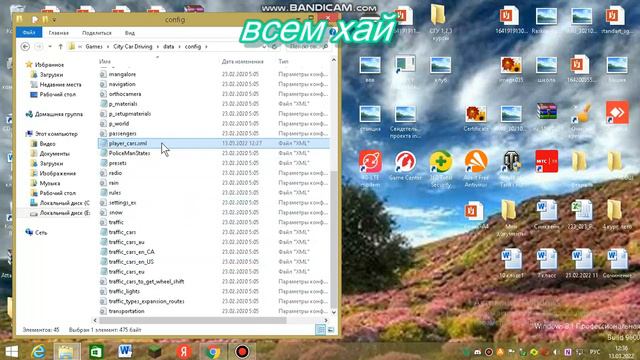This screenshot has height=360, width=640.
Task: Open the Windows Start button
Action: point(12,351)
